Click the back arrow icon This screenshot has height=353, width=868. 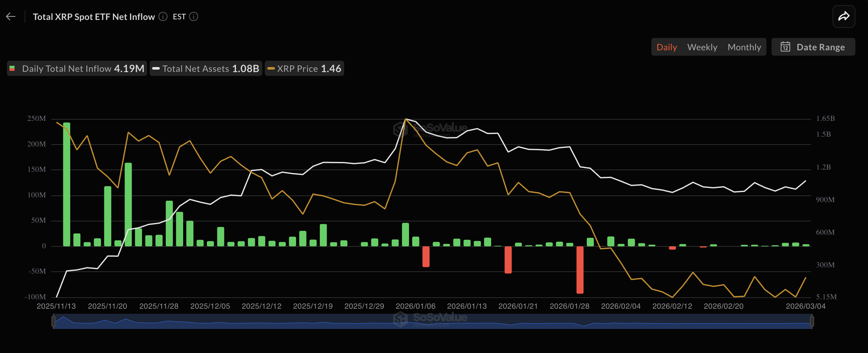[x=11, y=16]
